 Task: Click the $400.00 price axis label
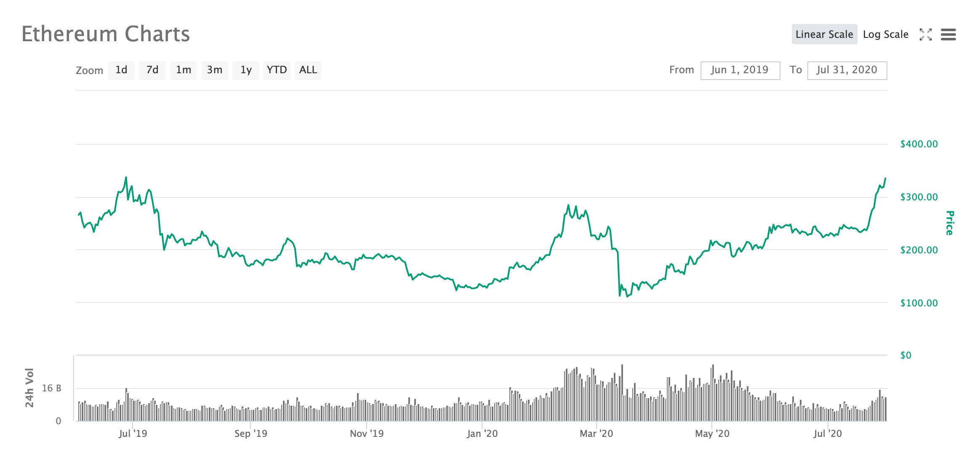[919, 144]
